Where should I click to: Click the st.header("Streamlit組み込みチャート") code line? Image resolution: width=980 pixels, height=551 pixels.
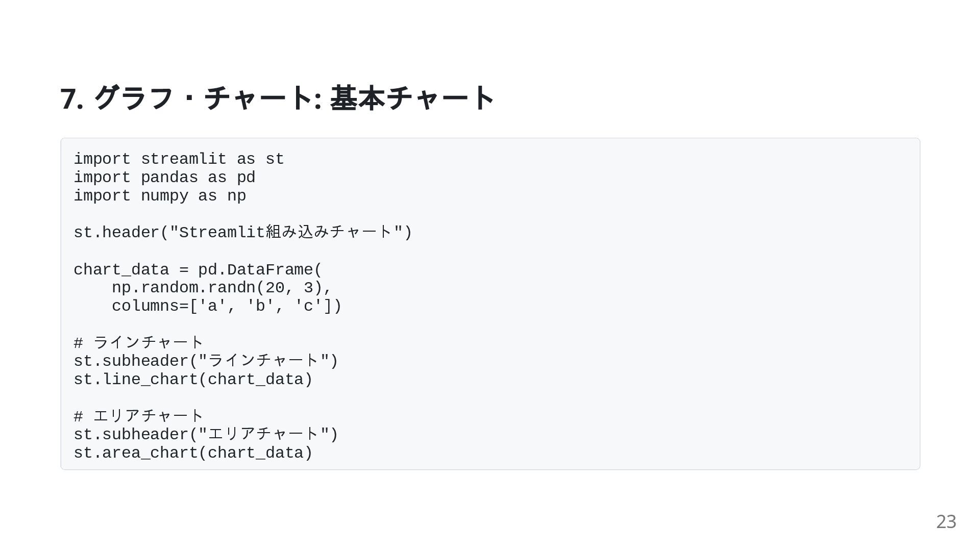[242, 233]
